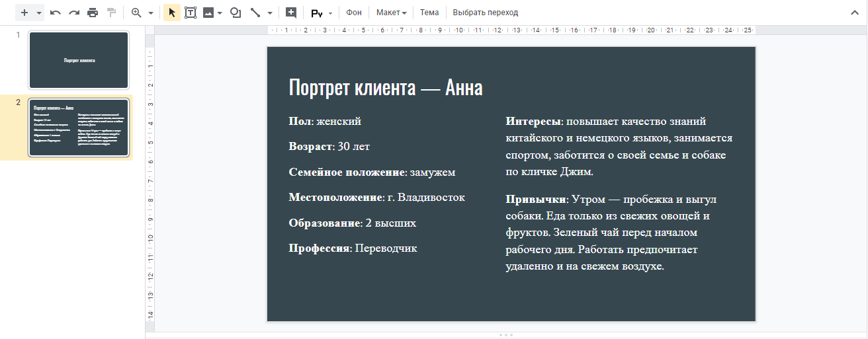Expand the zoom level dropdown arrow
Image resolution: width=868 pixels, height=339 pixels.
(x=151, y=13)
